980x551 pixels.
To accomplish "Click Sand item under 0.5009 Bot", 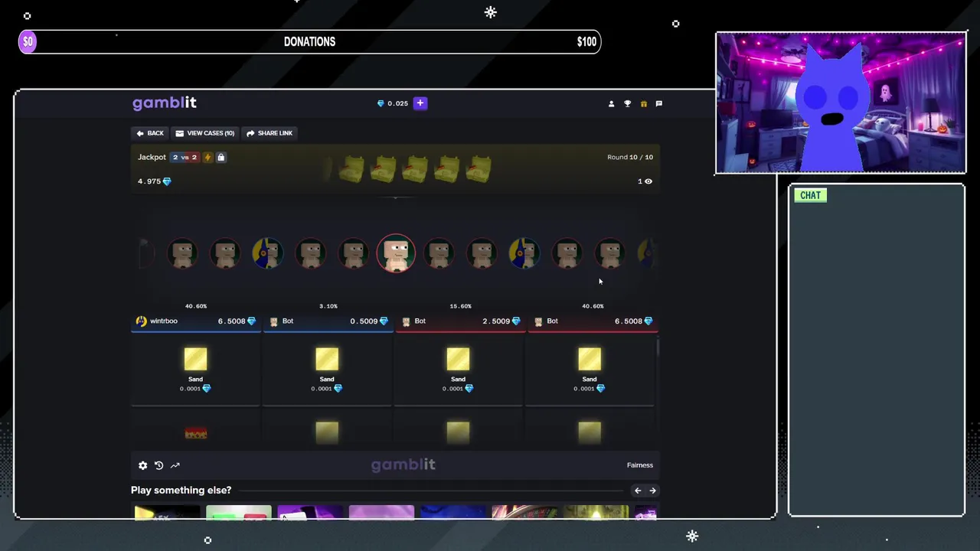I will click(x=327, y=370).
